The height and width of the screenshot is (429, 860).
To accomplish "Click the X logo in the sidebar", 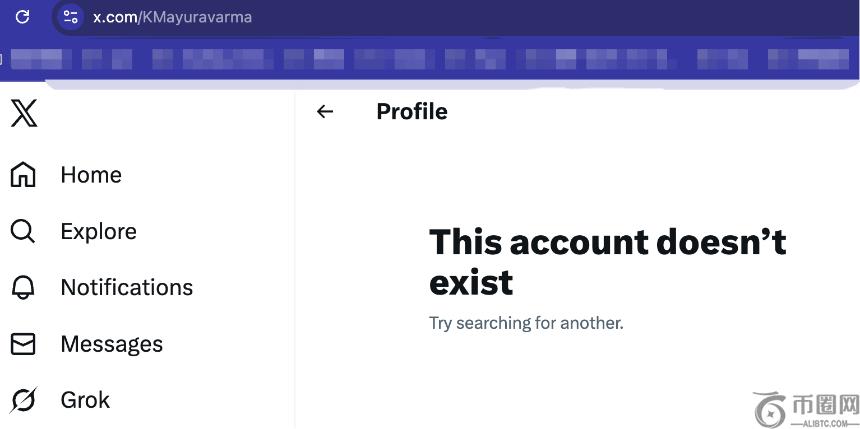I will click(x=24, y=113).
